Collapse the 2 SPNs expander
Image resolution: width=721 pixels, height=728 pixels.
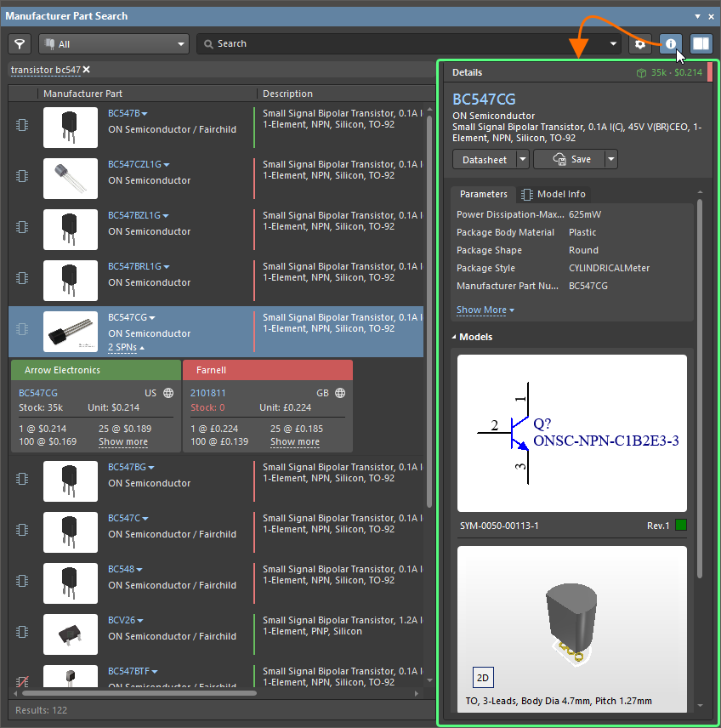coord(126,347)
